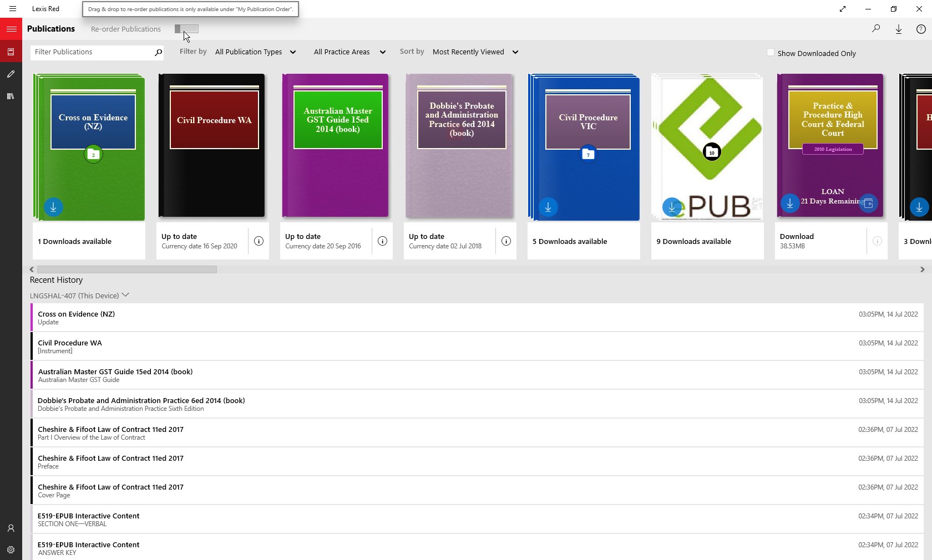
Task: Toggle the Re-order Publications switch
Action: (x=186, y=29)
